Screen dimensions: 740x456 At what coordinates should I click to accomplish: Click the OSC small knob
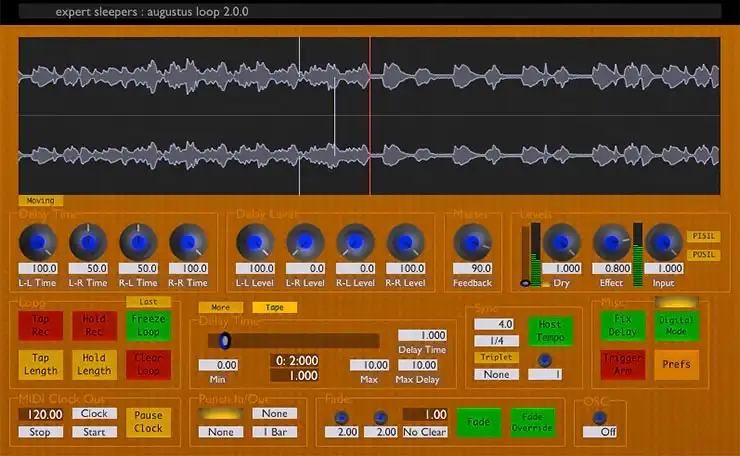[x=599, y=417]
